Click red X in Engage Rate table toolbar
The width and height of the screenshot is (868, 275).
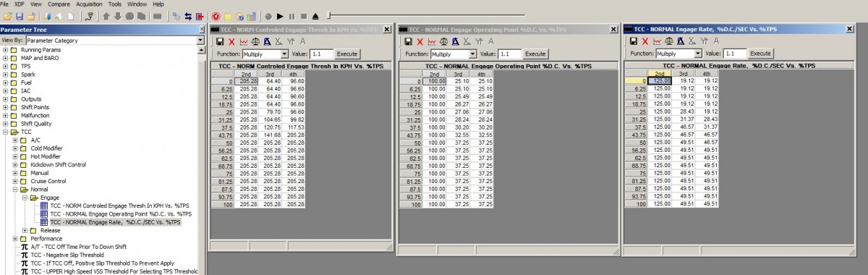coord(645,41)
